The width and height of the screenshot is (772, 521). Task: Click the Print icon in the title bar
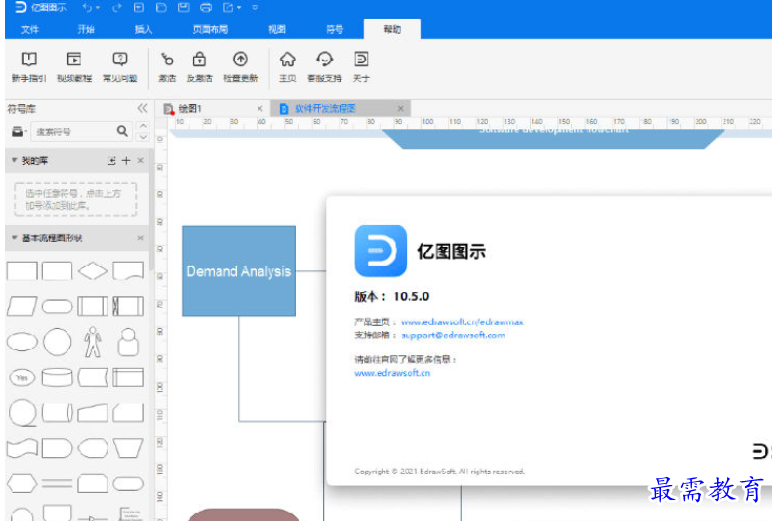(206, 7)
